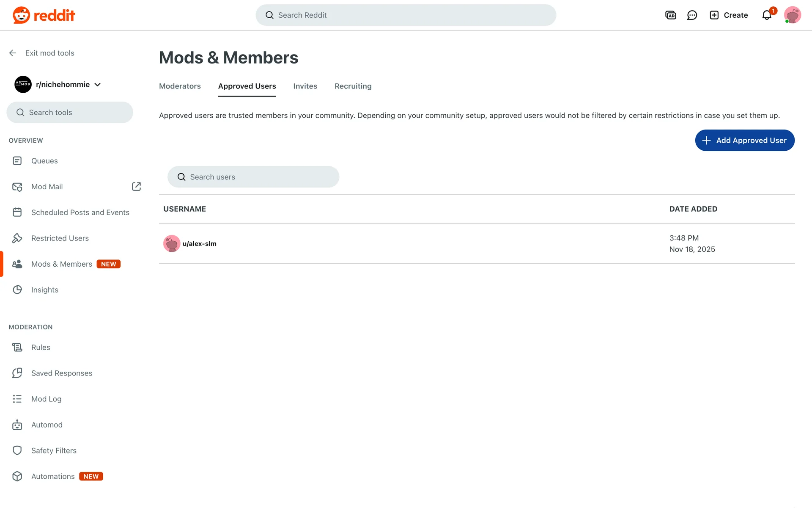Viewport: 812px width, 508px height.
Task: Open Insights chart icon
Action: pos(17,290)
